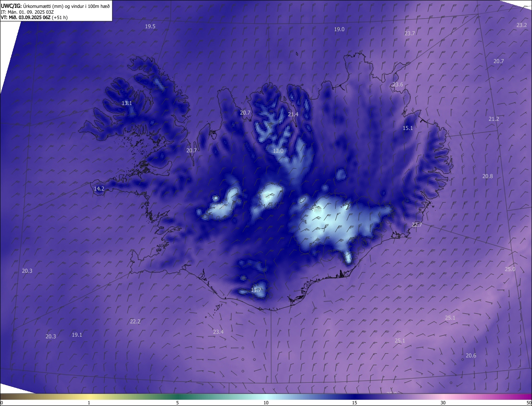Click the colorbar tick label 1

(x=89, y=403)
